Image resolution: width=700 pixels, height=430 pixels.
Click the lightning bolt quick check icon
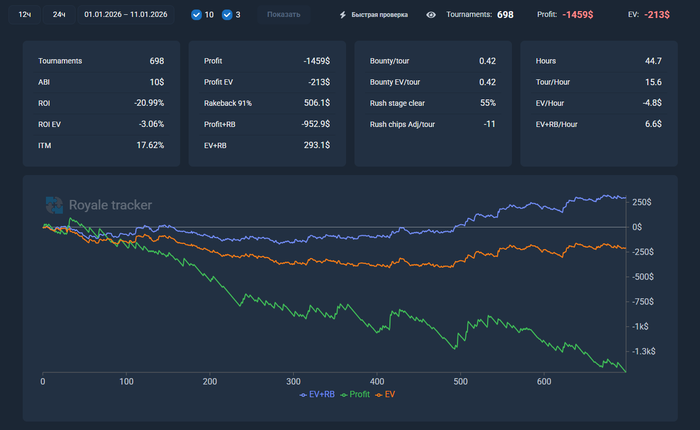[344, 15]
